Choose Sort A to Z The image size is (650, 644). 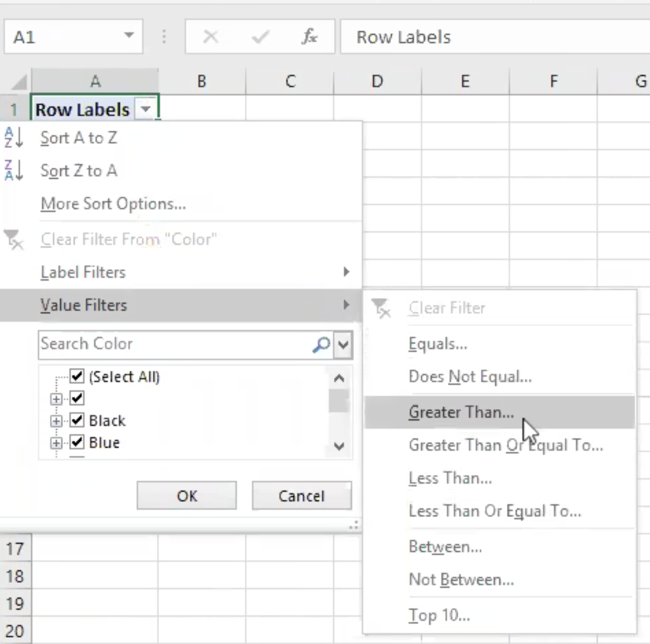(181, 138)
